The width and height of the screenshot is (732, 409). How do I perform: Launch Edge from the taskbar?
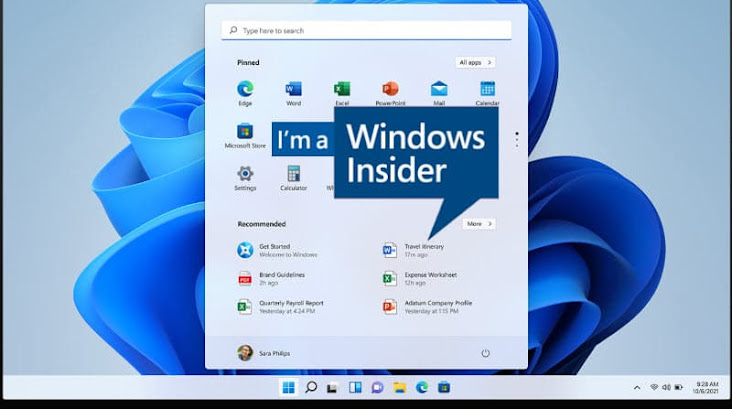click(422, 387)
